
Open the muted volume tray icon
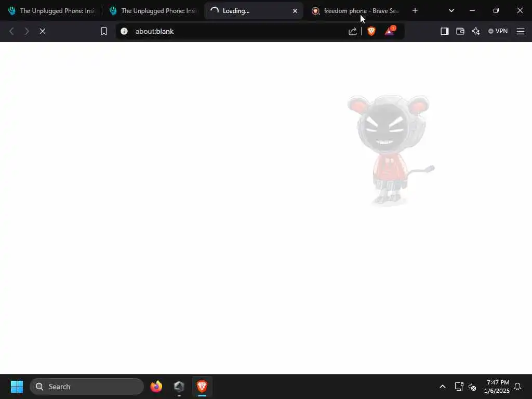pos(472,387)
